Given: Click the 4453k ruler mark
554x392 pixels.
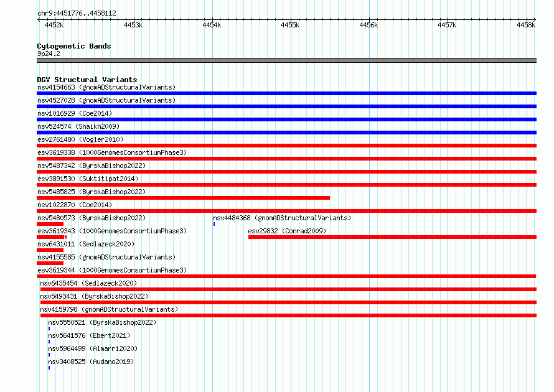Looking at the screenshot, I should [133, 25].
